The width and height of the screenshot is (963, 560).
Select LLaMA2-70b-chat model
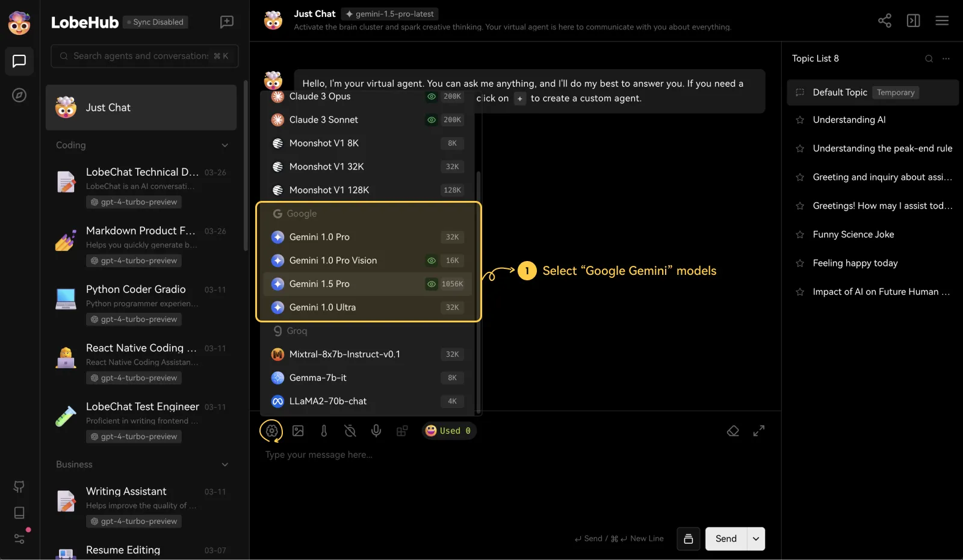pos(367,401)
